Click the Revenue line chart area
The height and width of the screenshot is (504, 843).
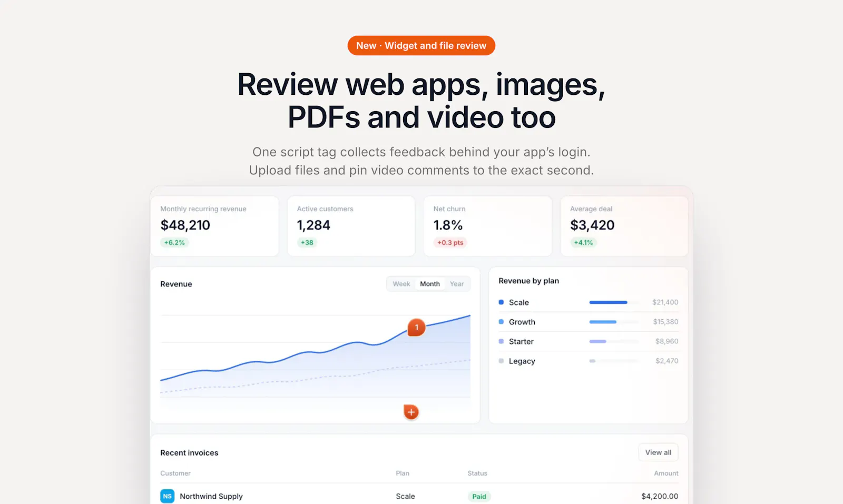(x=315, y=355)
